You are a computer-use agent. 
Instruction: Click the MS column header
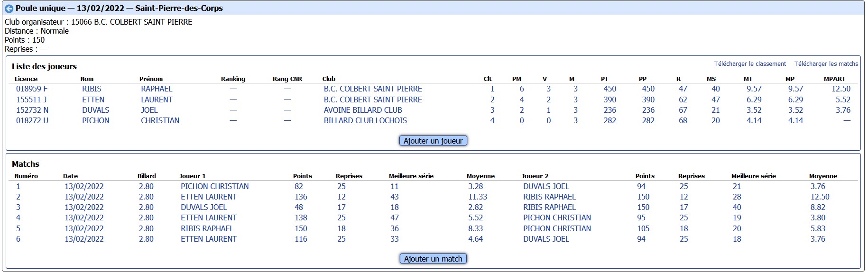click(x=711, y=79)
